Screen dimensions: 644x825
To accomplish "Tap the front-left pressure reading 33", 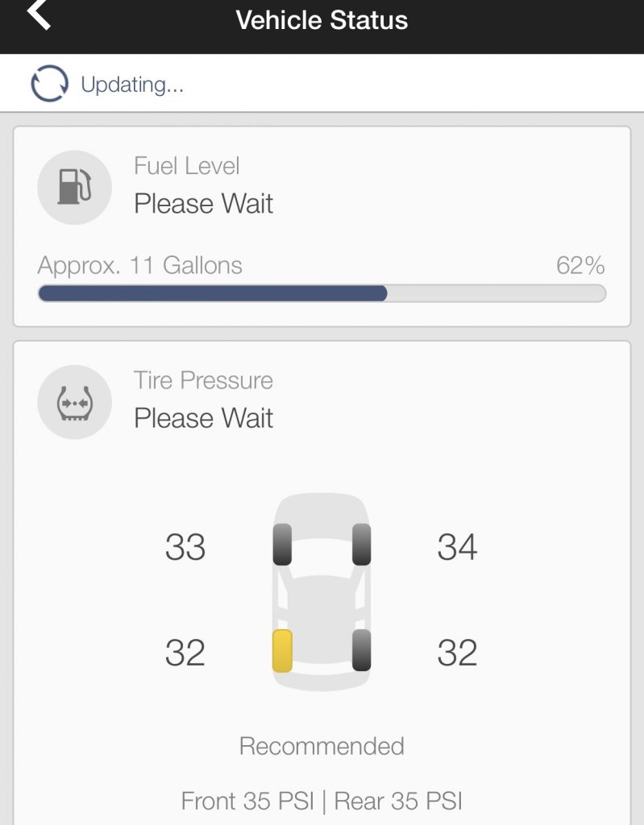I will pos(185,547).
